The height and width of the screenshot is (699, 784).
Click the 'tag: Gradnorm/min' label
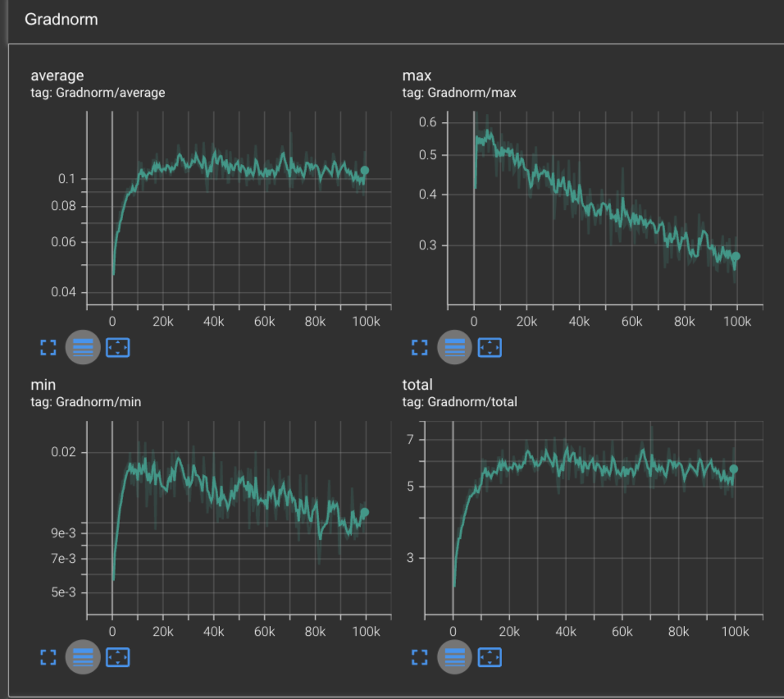(x=85, y=402)
